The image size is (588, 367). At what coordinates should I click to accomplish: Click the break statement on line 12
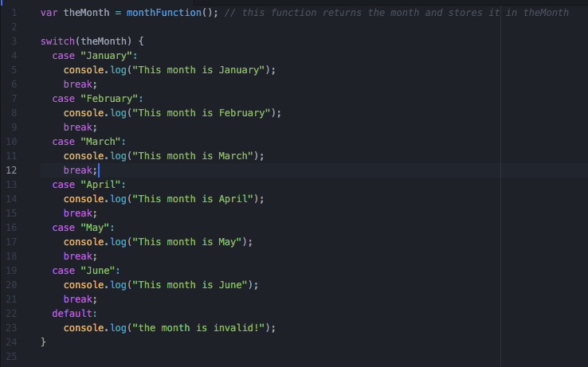tap(80, 170)
